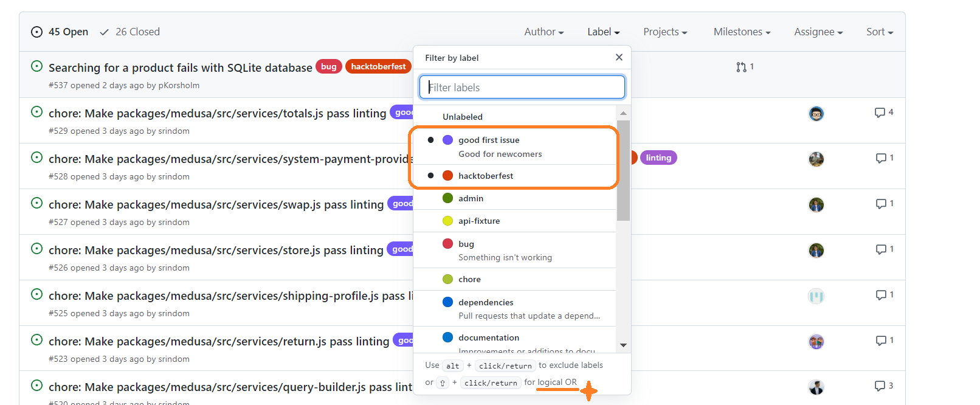Open issue about shipping-profile.js linting
The image size is (980, 405).
230,296
